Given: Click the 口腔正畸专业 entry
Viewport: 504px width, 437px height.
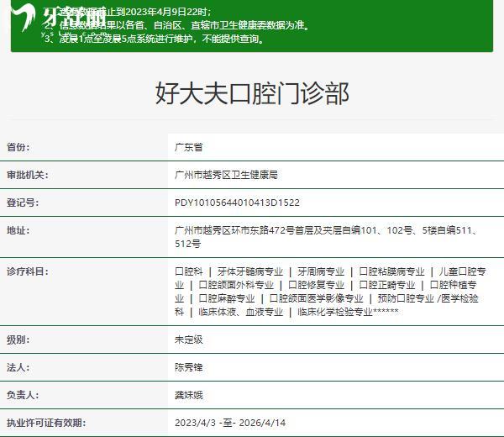Looking at the screenshot, I should pos(387,285).
